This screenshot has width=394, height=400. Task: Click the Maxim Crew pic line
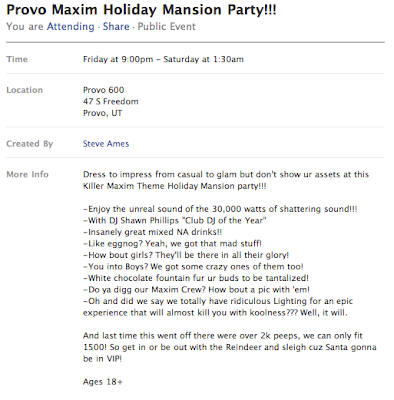(196, 289)
